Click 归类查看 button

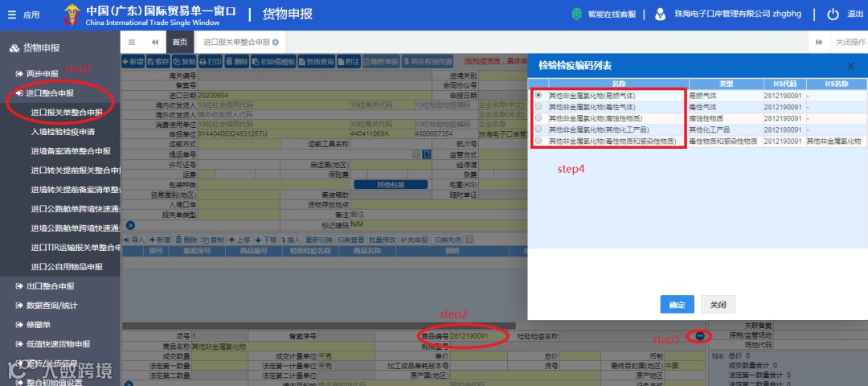(x=350, y=240)
